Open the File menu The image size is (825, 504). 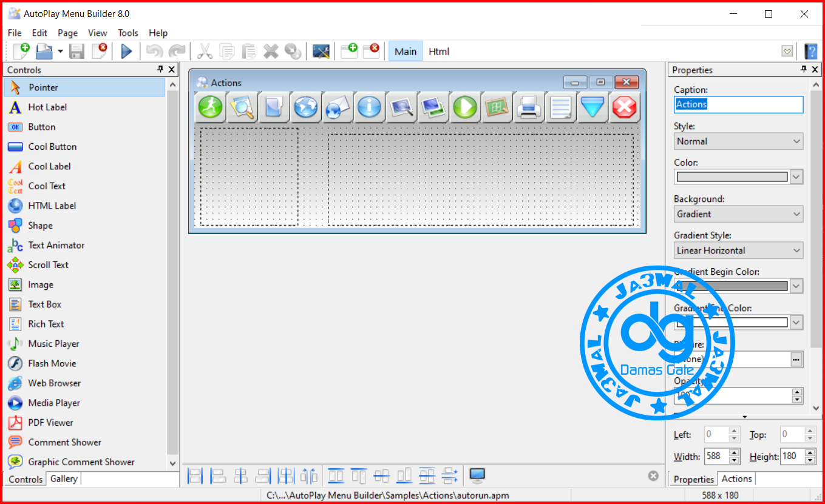pos(15,33)
